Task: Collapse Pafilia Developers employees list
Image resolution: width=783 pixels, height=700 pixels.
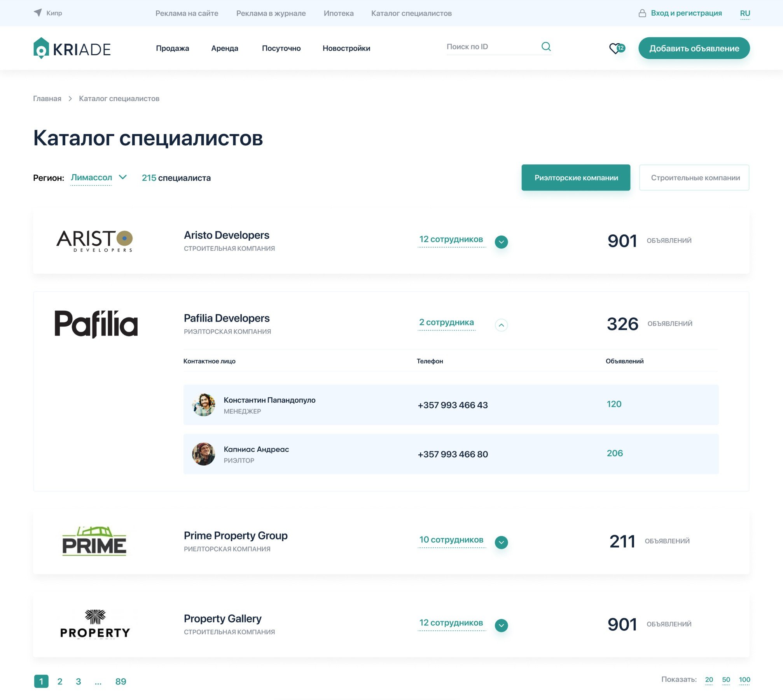Action: pyautogui.click(x=501, y=325)
